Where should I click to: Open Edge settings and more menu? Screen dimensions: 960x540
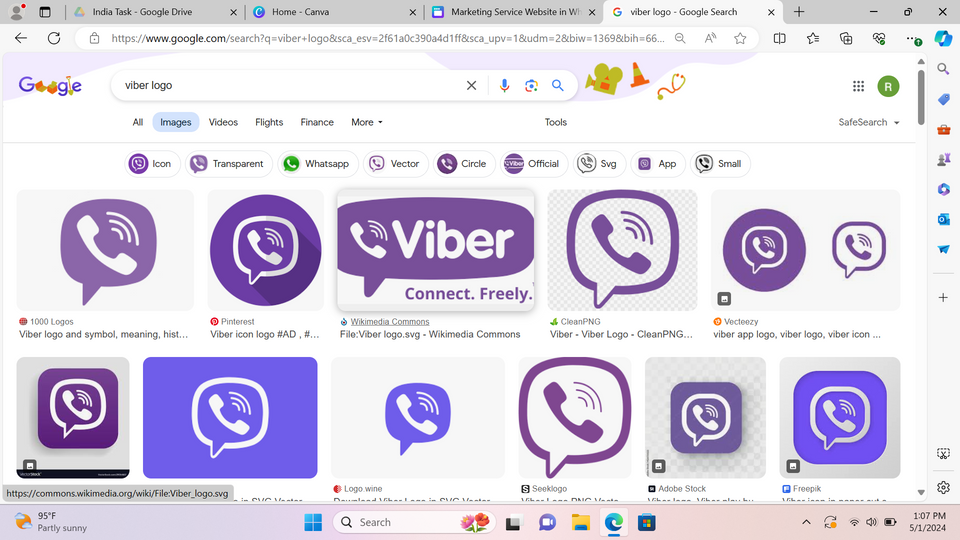pos(912,38)
